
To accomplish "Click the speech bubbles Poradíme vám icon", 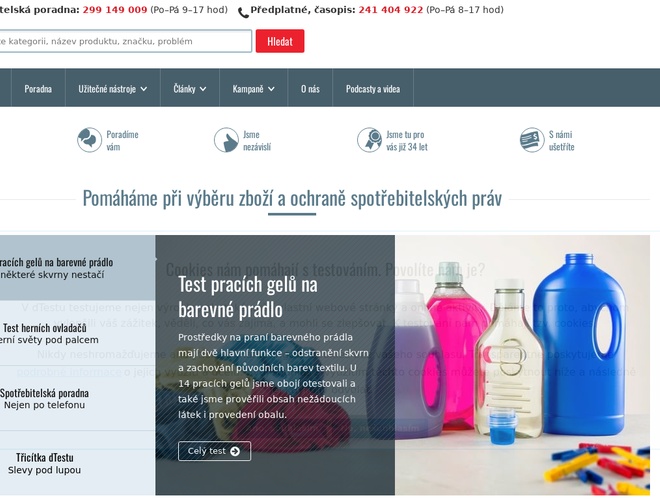I will (x=89, y=140).
